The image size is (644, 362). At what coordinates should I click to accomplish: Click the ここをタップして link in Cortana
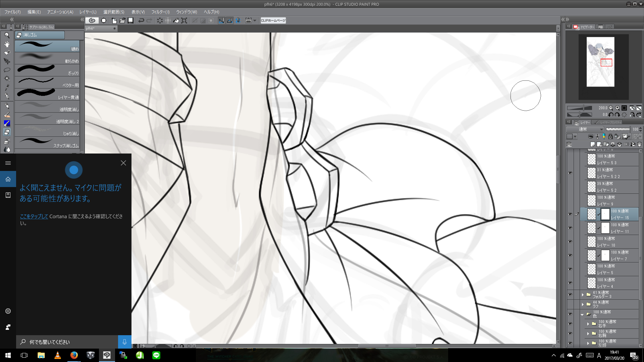tap(34, 217)
